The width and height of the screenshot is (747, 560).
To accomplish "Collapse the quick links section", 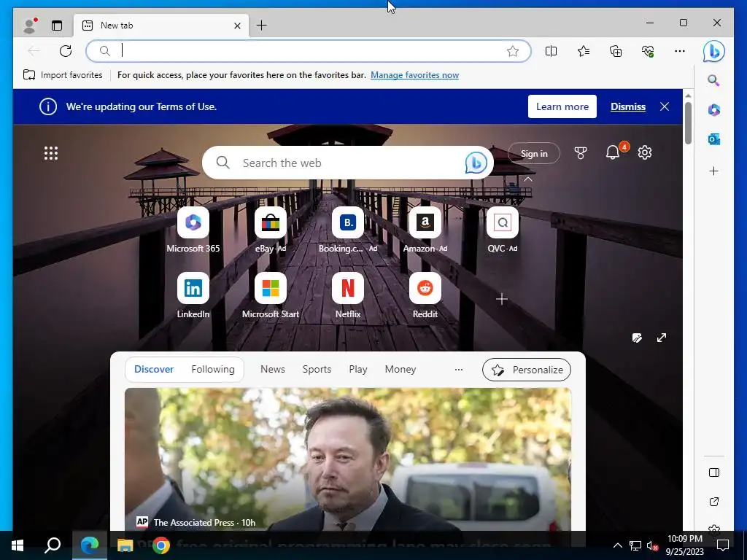I will click(528, 179).
